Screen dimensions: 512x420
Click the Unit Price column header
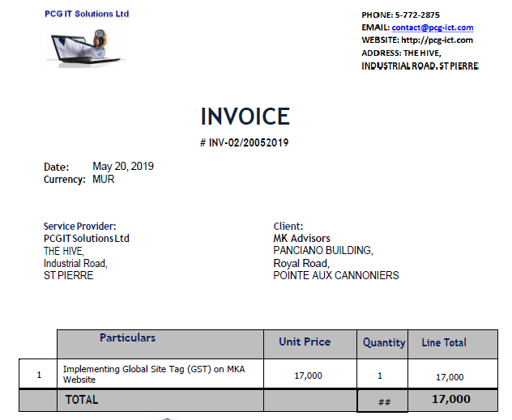pyautogui.click(x=305, y=342)
